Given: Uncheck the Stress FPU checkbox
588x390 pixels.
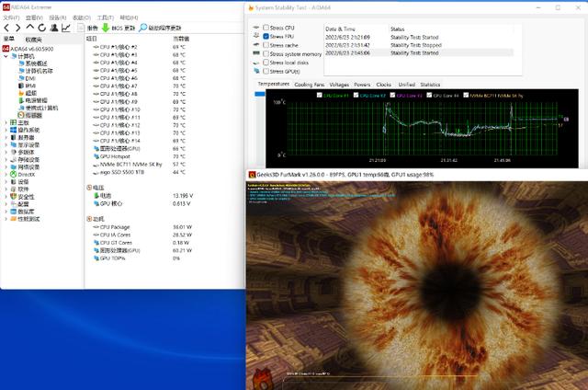Looking at the screenshot, I should [266, 37].
